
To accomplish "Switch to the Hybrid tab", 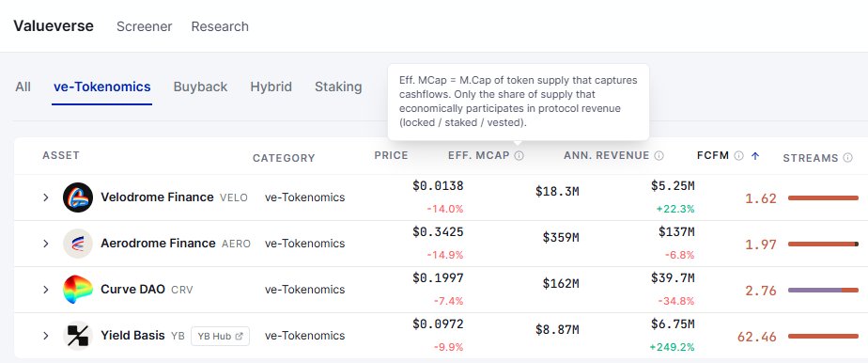I will 271,87.
